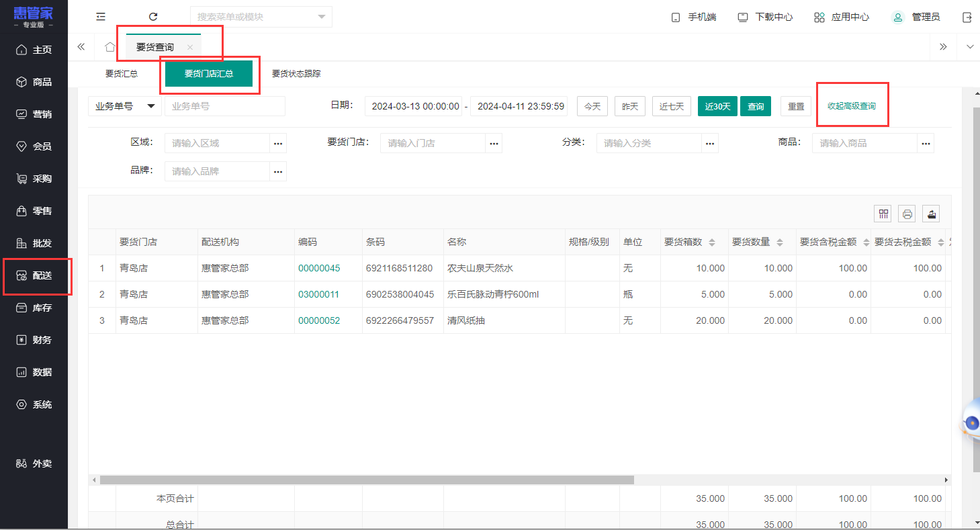Viewport: 980px width, 530px height.
Task: Click the 近30天 date shortcut button
Action: pyautogui.click(x=717, y=106)
